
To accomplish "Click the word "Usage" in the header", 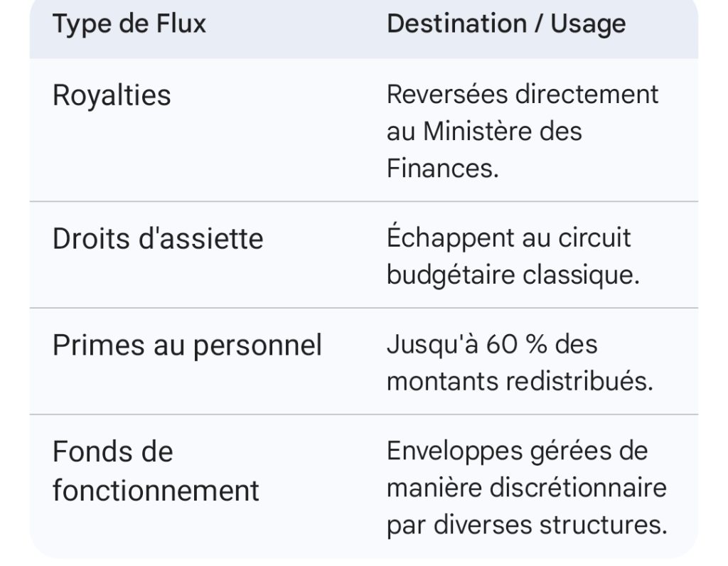I will click(589, 24).
